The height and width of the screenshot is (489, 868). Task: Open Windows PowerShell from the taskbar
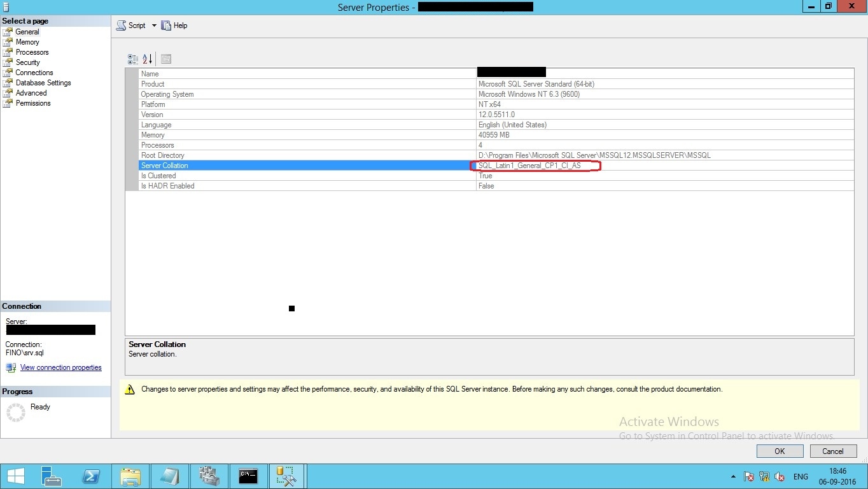(91, 476)
